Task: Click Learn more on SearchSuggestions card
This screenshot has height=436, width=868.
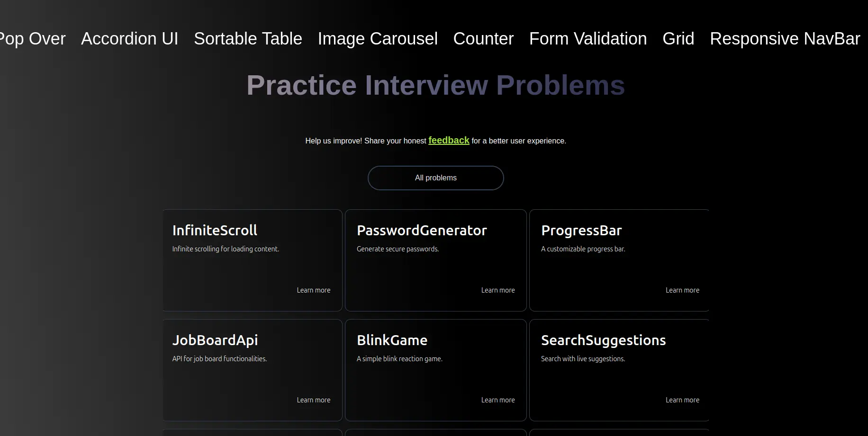Action: (682, 400)
